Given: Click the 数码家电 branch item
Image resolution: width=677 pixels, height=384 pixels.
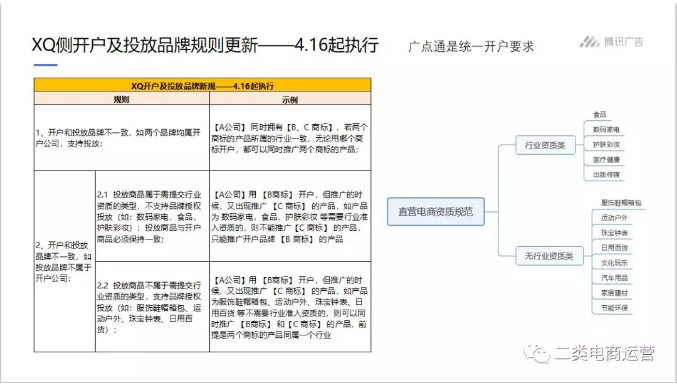Looking at the screenshot, I should (x=606, y=130).
